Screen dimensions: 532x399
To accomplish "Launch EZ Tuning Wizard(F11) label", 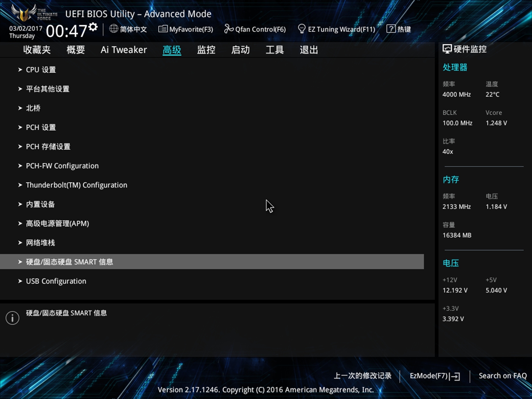I will coord(341,29).
